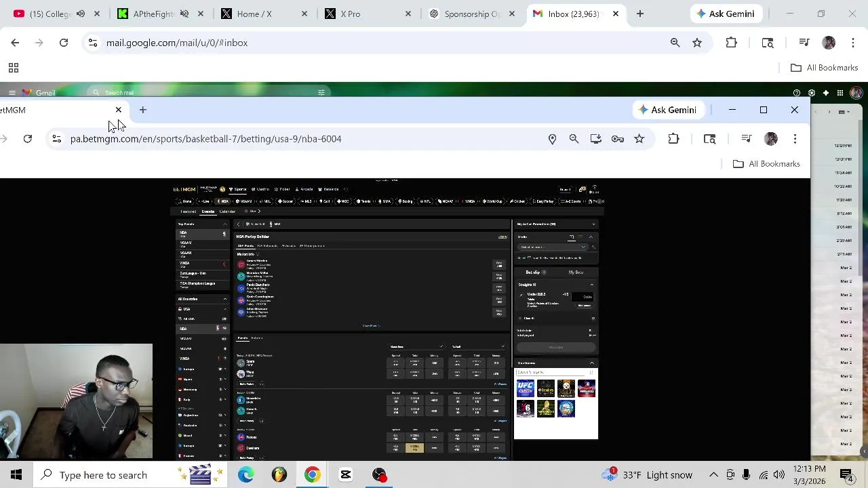This screenshot has width=868, height=488.
Task: Expand My Active Promotions panel
Action: [593, 224]
